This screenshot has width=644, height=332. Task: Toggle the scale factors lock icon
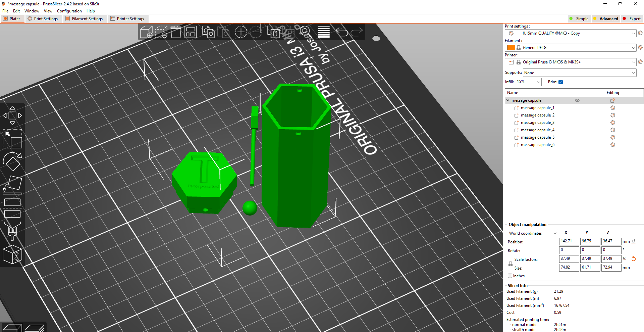click(x=511, y=264)
